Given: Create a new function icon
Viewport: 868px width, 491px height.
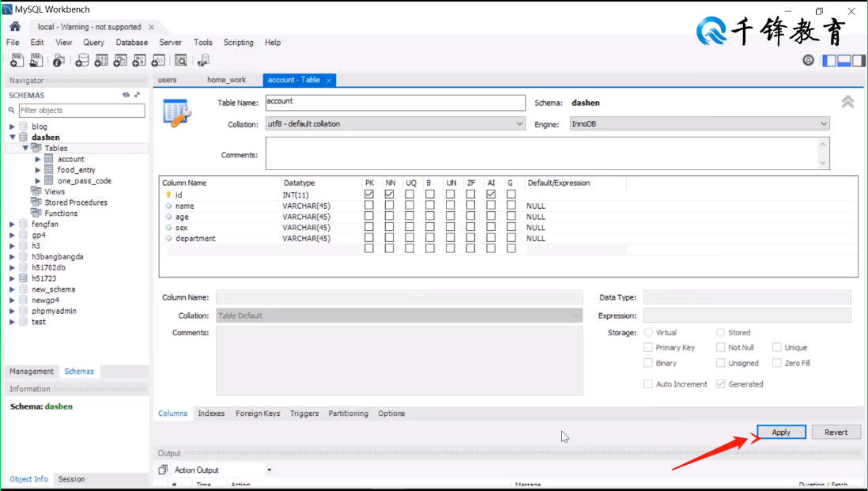Looking at the screenshot, I should coord(158,60).
